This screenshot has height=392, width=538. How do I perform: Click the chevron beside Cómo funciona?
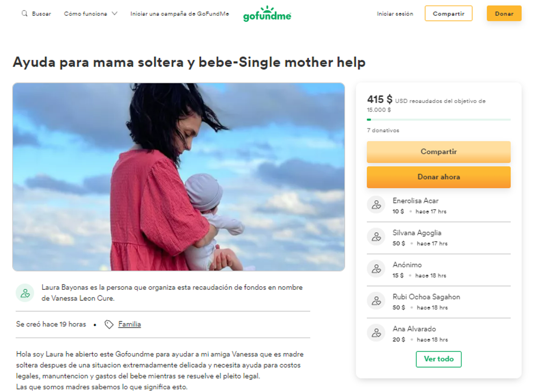point(115,13)
